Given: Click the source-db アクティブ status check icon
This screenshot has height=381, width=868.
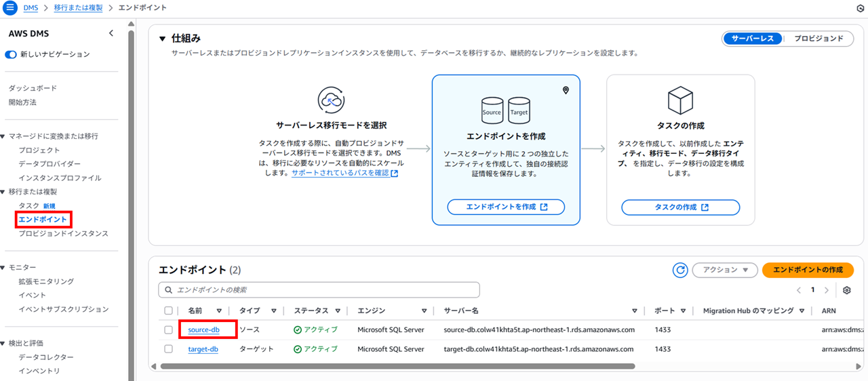Looking at the screenshot, I should (298, 330).
